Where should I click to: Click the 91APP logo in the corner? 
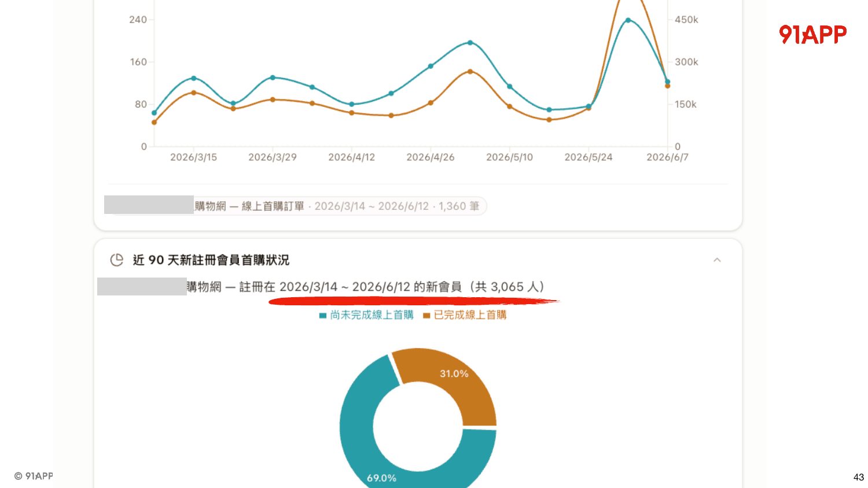pos(812,34)
